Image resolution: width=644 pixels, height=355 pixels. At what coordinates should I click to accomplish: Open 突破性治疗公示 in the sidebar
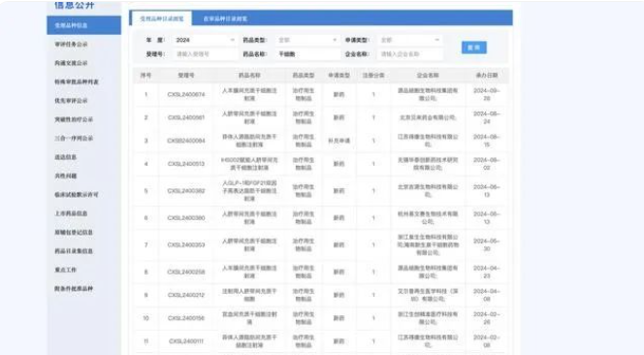pyautogui.click(x=74, y=119)
